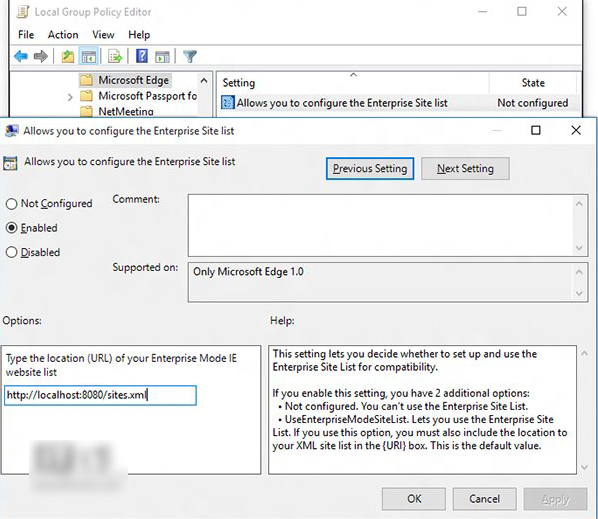Toggle the Show/Hide Console Tree icon
Viewport: 598px width, 519px height.
click(x=88, y=56)
